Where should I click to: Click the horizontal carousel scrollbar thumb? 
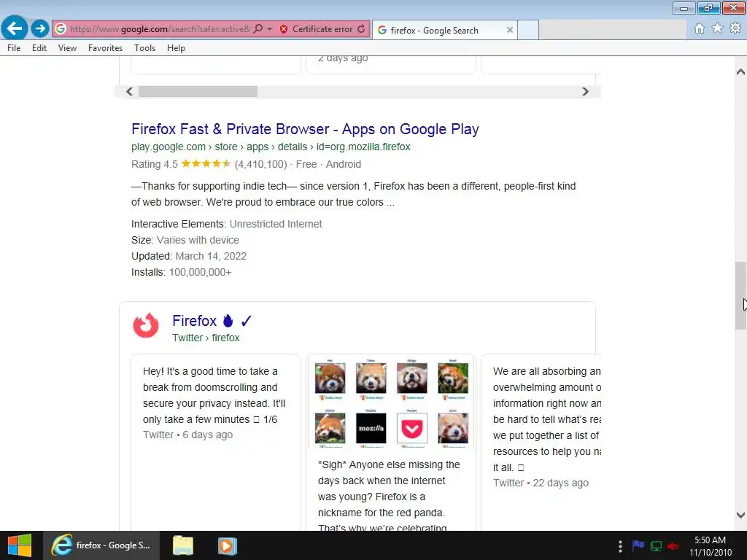tap(198, 91)
